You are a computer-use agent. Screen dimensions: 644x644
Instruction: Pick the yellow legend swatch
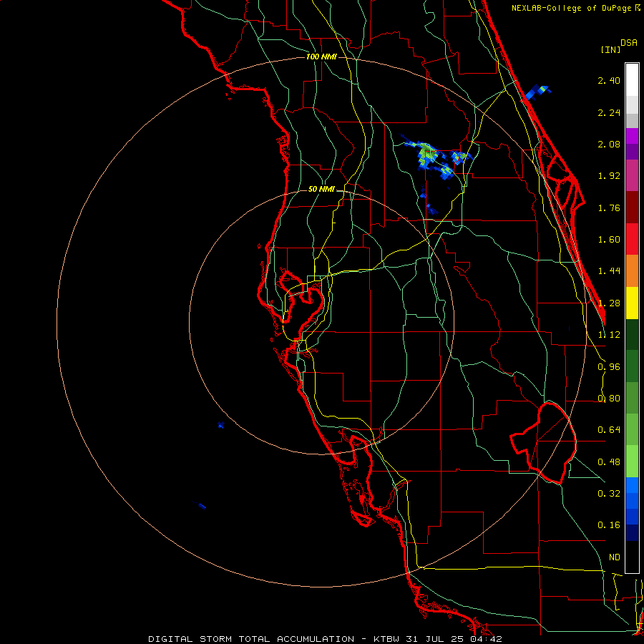(x=632, y=303)
